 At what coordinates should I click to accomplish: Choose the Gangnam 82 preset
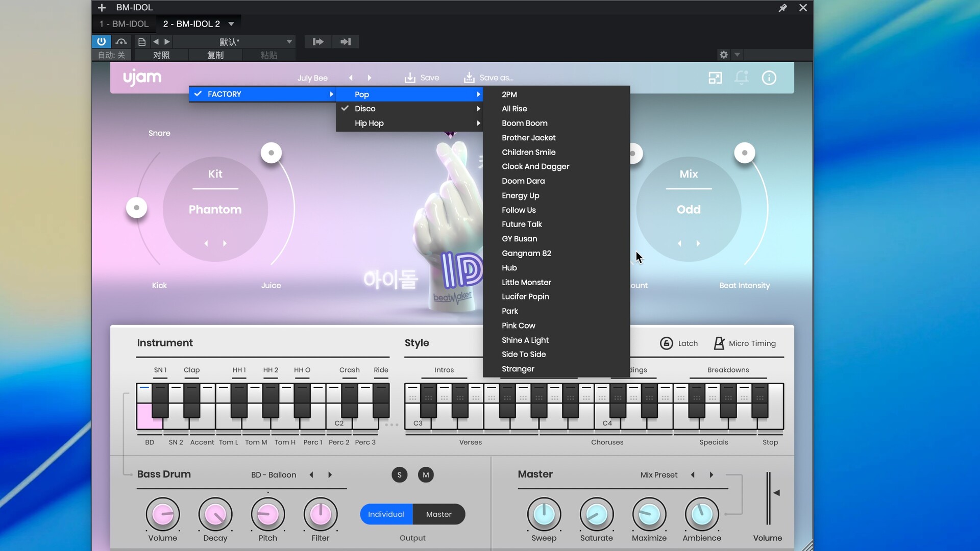(556, 253)
